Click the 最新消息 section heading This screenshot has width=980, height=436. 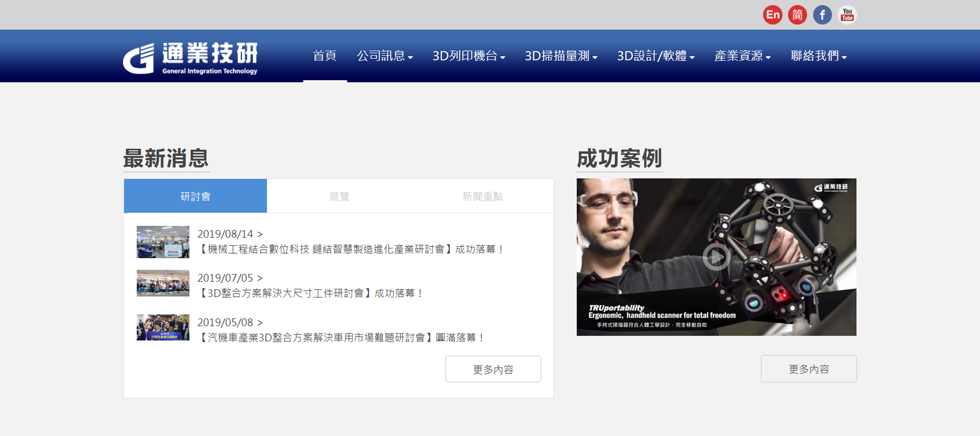(166, 159)
